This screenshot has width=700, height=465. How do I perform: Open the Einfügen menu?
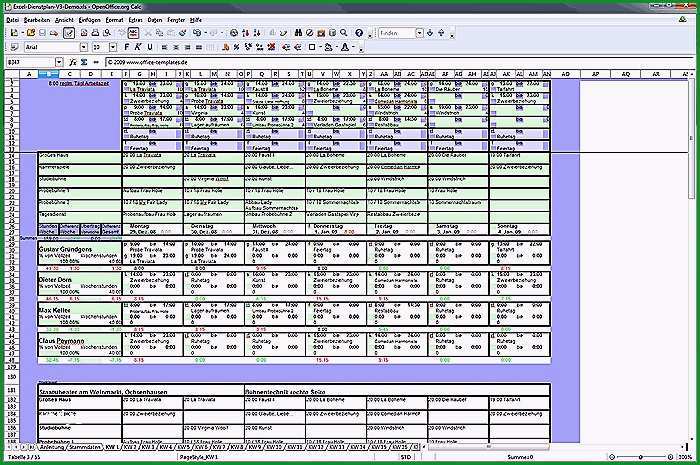point(89,20)
